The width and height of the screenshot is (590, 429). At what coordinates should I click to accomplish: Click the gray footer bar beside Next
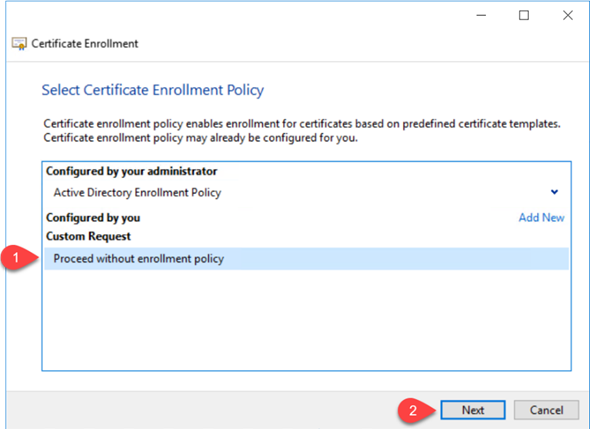(203, 410)
